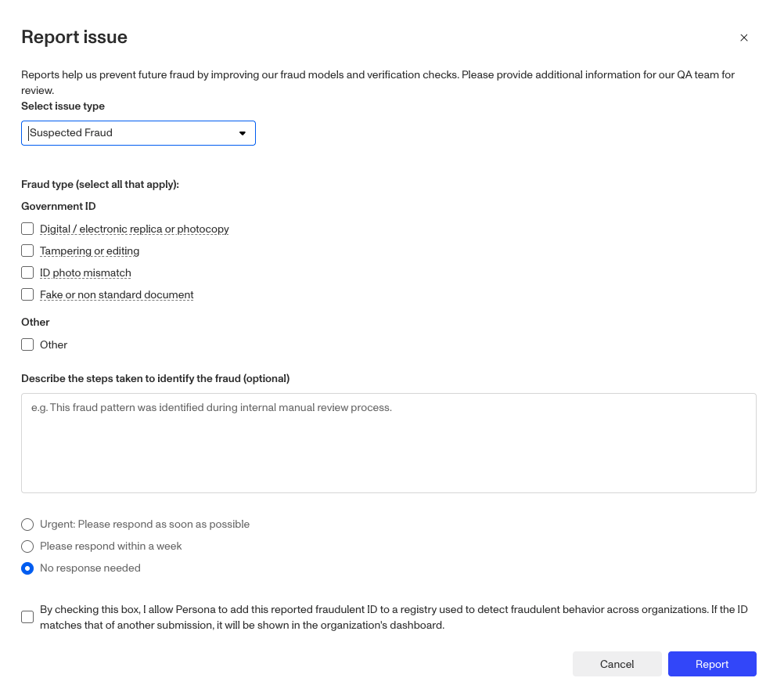Viewport: 784px width, 696px height.
Task: Check Digital / electronic replica or photocopy
Action: tap(27, 229)
